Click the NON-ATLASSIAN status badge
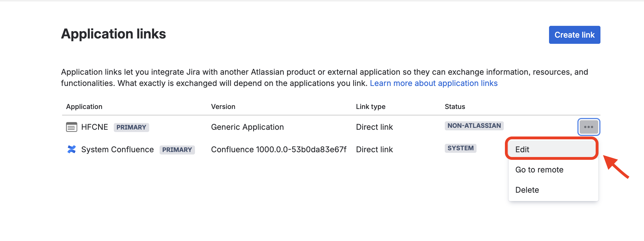 [x=474, y=126]
